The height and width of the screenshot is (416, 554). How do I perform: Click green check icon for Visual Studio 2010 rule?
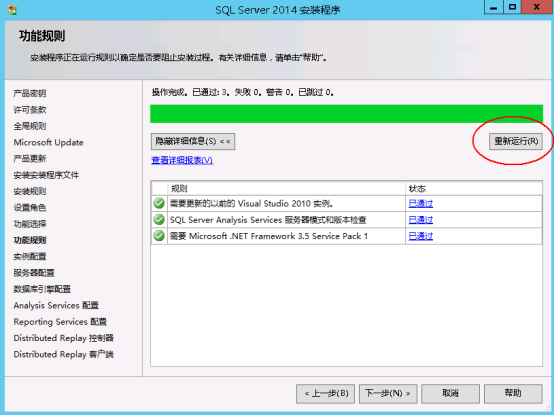pyautogui.click(x=159, y=203)
